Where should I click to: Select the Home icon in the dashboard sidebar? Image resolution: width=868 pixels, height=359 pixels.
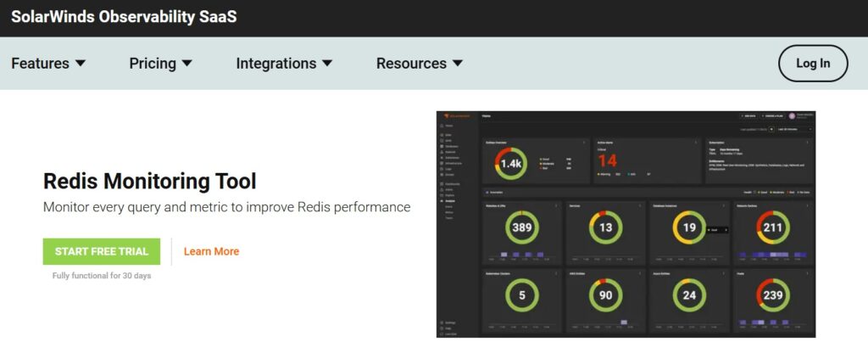click(x=443, y=126)
